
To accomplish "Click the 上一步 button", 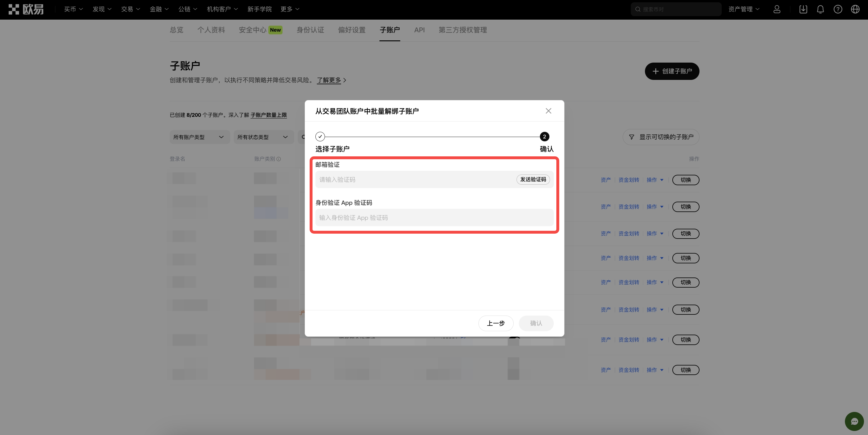I will [496, 323].
